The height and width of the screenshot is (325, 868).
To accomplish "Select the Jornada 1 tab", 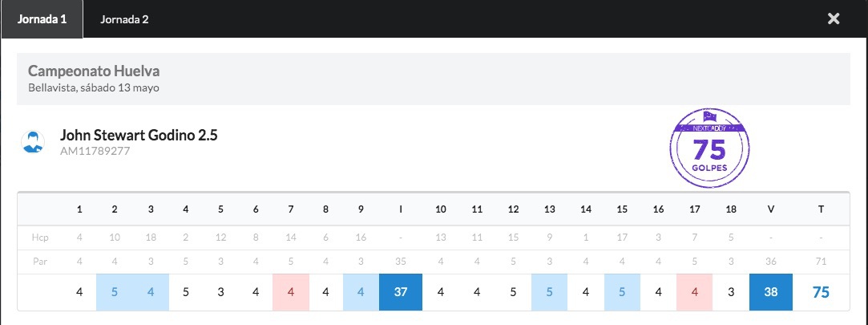I will tap(42, 19).
